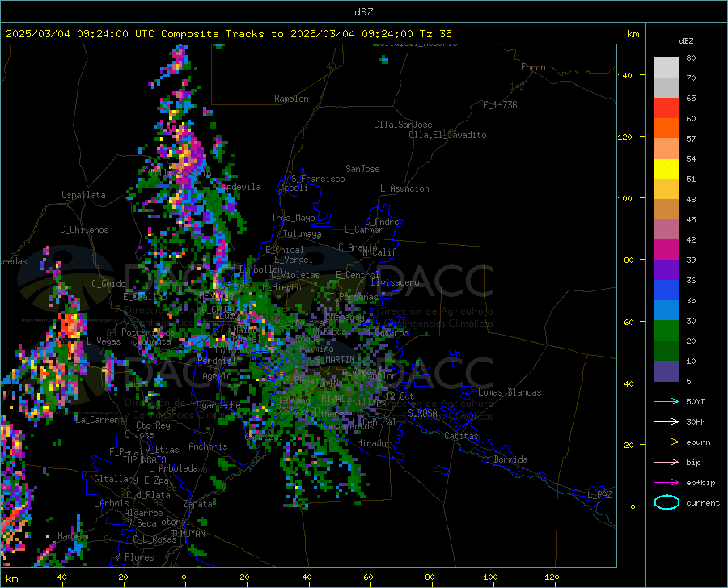
Task: Click the 'Agrelo' map label
Action: [217, 376]
